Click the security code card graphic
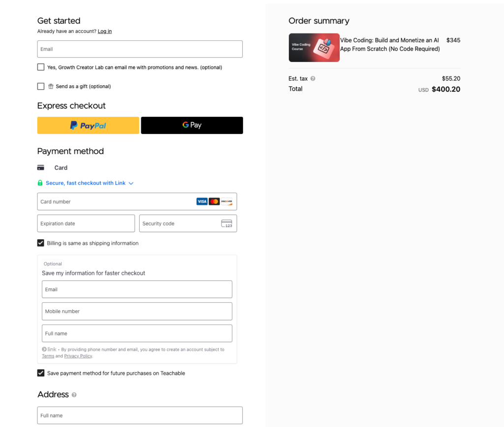This screenshot has width=504, height=427. pyautogui.click(x=227, y=223)
